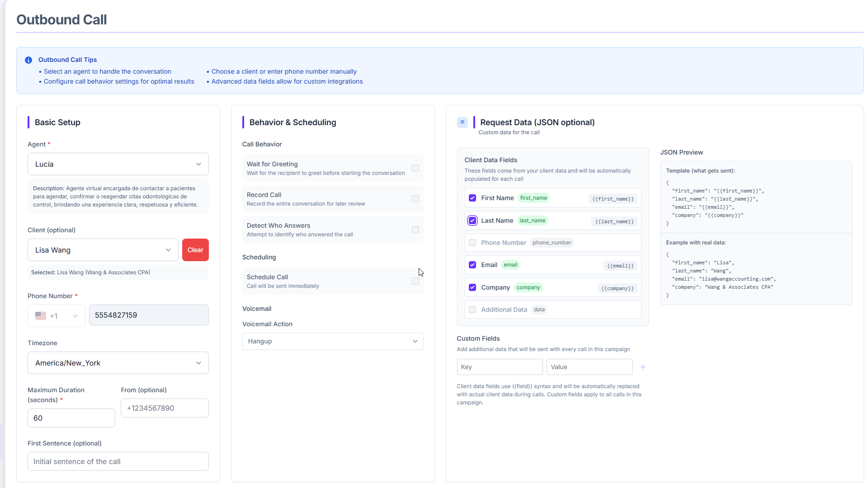
Task: Click the info icon in Outbound Call Tips
Action: tap(28, 60)
